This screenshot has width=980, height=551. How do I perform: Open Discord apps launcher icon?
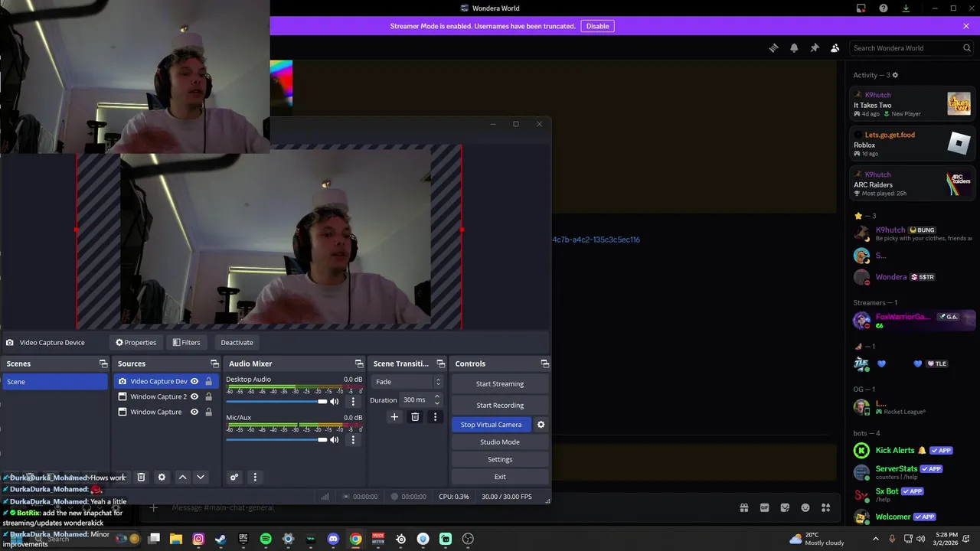(x=825, y=507)
